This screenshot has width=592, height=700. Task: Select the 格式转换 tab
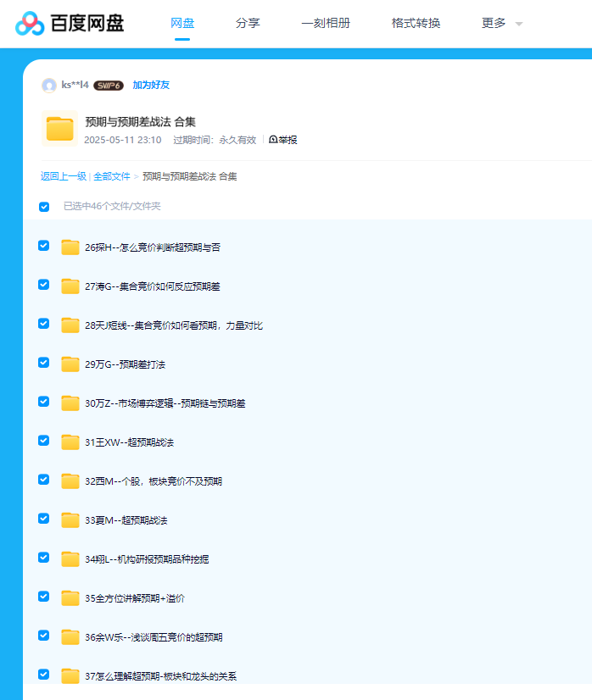point(416,24)
